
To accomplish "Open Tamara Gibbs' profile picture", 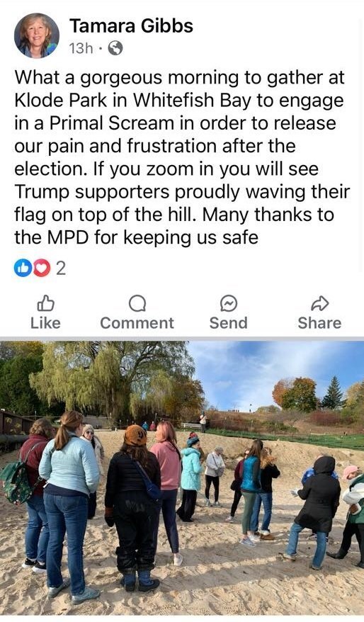I will (37, 36).
